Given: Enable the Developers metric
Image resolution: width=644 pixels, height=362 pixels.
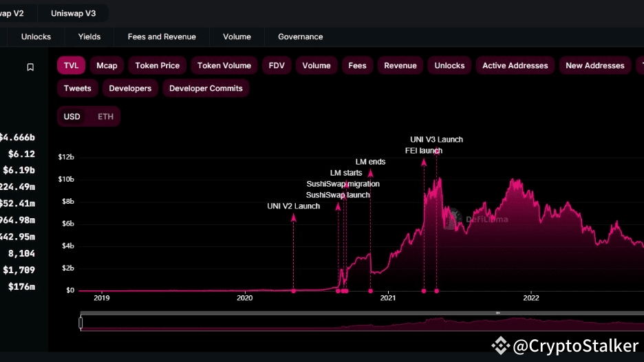Looking at the screenshot, I should coord(130,88).
